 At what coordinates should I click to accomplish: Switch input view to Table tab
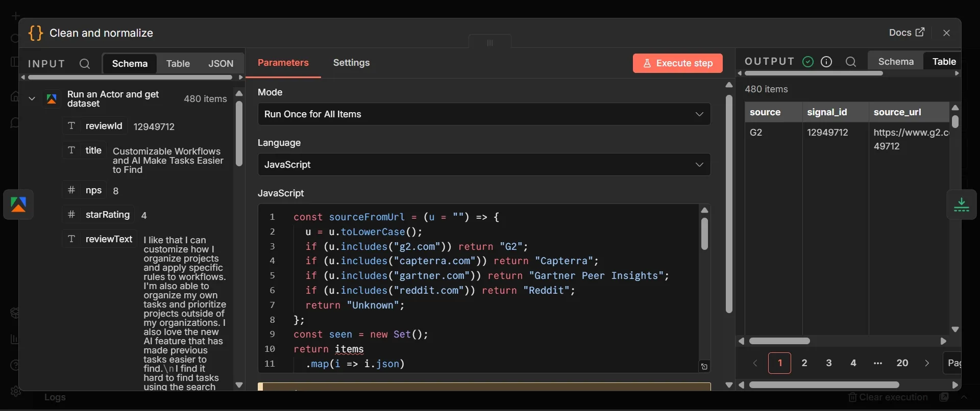[x=178, y=64]
